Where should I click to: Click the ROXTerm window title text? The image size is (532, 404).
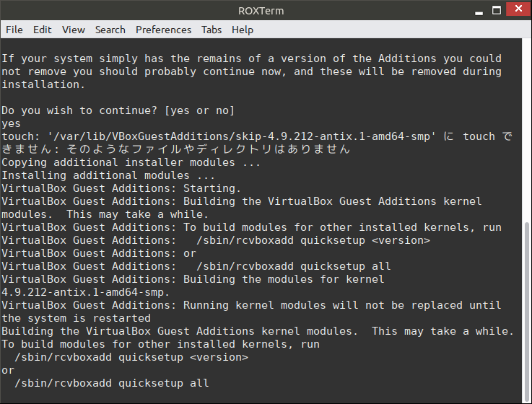(261, 11)
